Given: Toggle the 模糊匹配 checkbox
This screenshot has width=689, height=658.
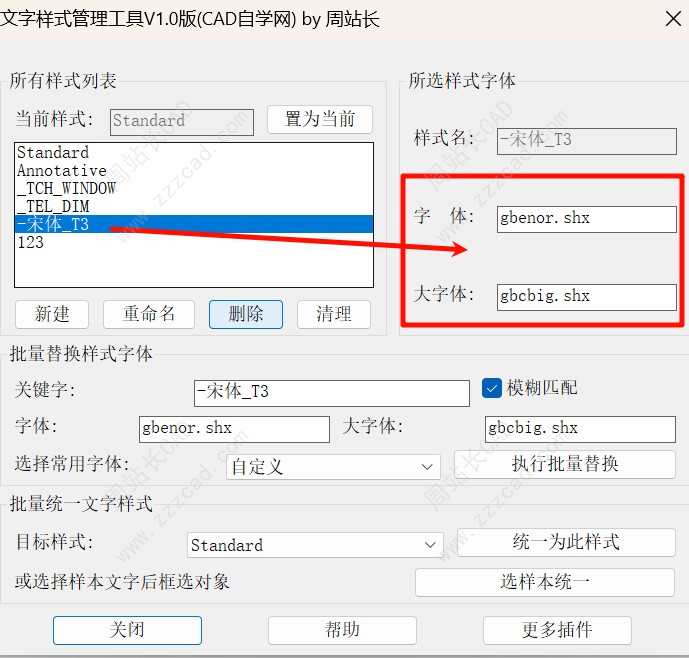Looking at the screenshot, I should 492,387.
